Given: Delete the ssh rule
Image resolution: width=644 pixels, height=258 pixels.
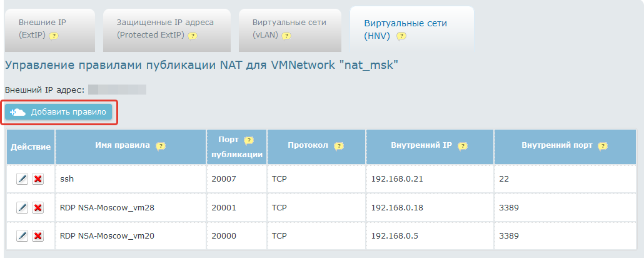Looking at the screenshot, I should coord(38,179).
